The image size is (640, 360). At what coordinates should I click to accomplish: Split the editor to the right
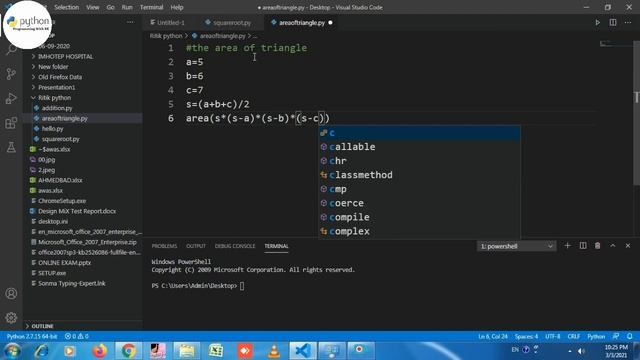(613, 22)
